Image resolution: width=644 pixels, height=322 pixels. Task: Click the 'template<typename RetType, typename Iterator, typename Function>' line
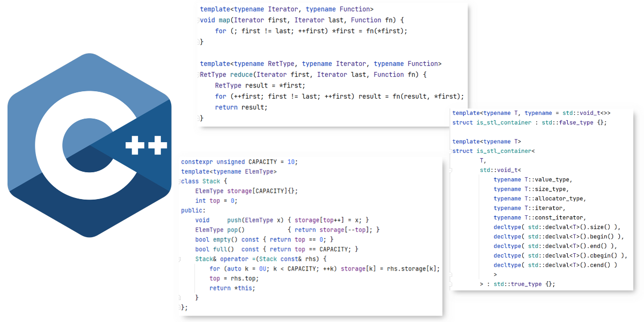point(320,64)
